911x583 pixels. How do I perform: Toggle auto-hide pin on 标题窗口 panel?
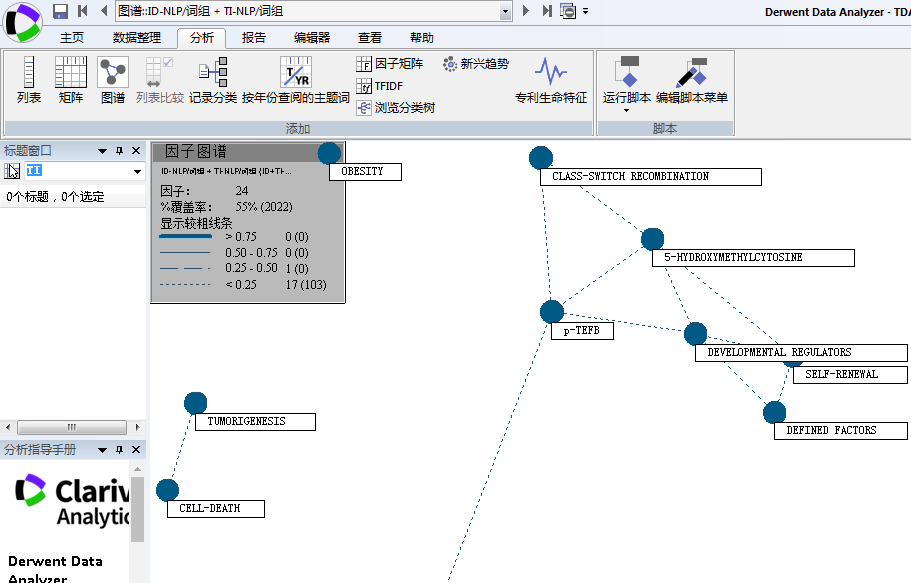coord(119,150)
